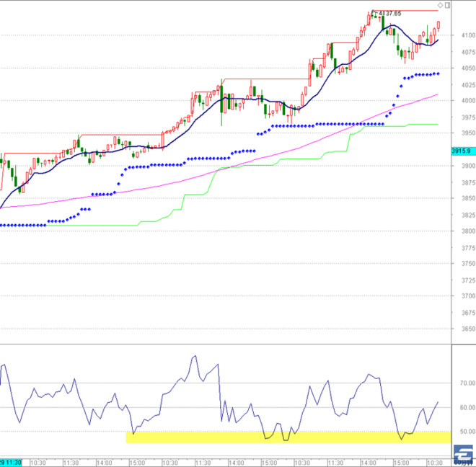The image size is (476, 467).
Task: Click the cyan 3915.9 price marker
Action: [x=463, y=151]
